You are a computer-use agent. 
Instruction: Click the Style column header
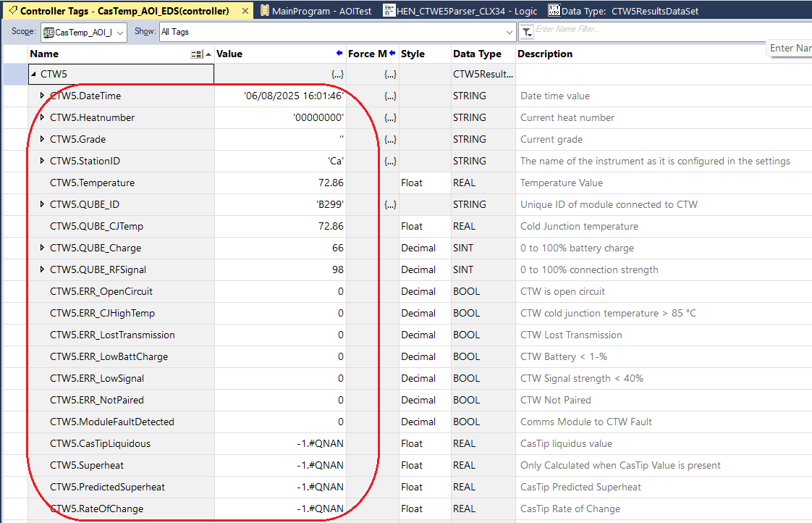(x=424, y=54)
